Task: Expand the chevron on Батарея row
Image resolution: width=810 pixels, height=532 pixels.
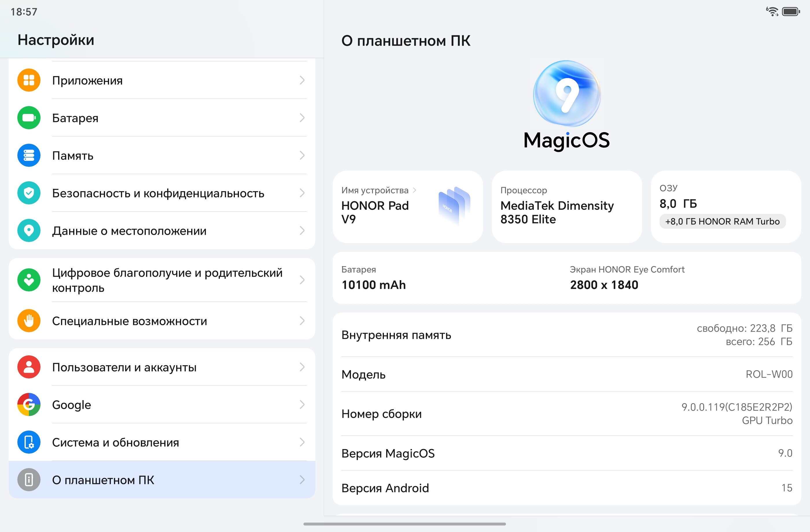Action: 302,118
